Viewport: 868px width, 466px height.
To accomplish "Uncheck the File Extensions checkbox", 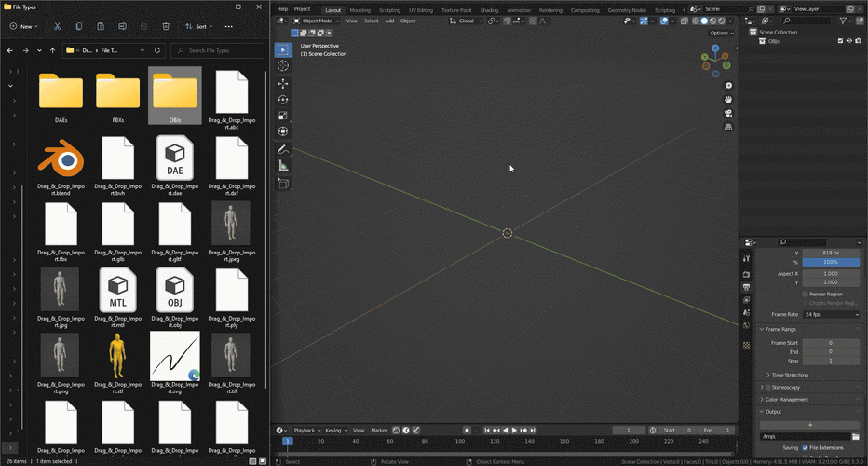I will [x=805, y=447].
